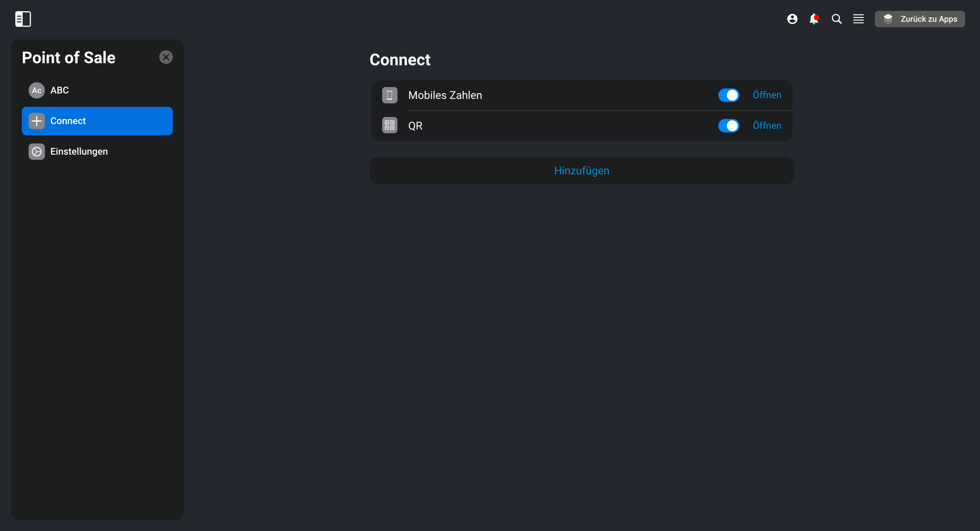Select Einstellungen menu item

97,151
